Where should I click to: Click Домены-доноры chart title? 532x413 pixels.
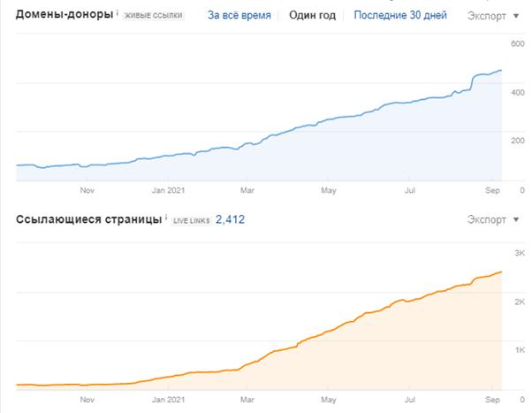pos(65,14)
